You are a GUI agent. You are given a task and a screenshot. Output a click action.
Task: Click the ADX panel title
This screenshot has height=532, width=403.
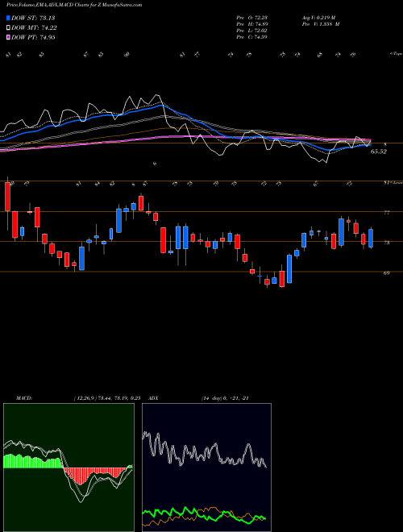click(154, 398)
